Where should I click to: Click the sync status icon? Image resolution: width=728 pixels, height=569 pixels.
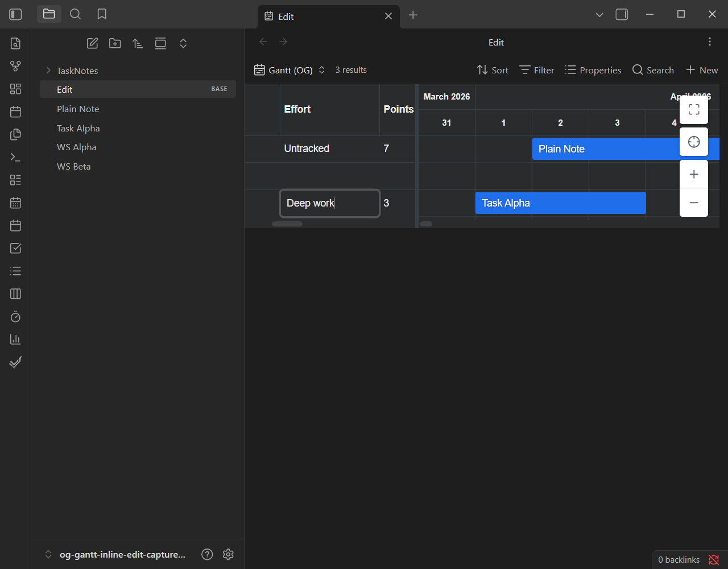pyautogui.click(x=714, y=560)
